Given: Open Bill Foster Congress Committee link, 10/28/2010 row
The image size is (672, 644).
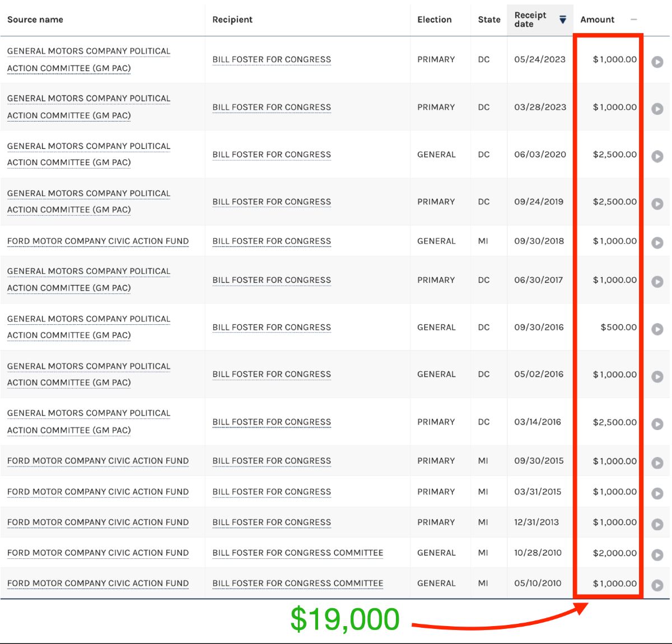Looking at the screenshot, I should coord(298,553).
